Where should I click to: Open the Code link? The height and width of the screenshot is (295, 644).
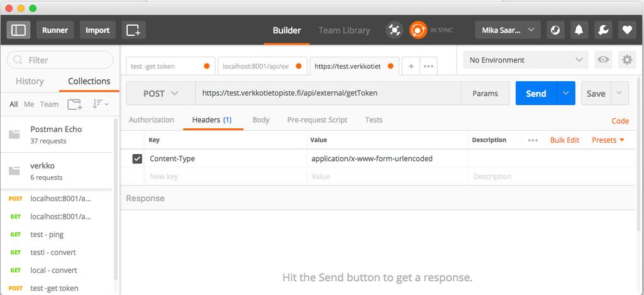620,121
